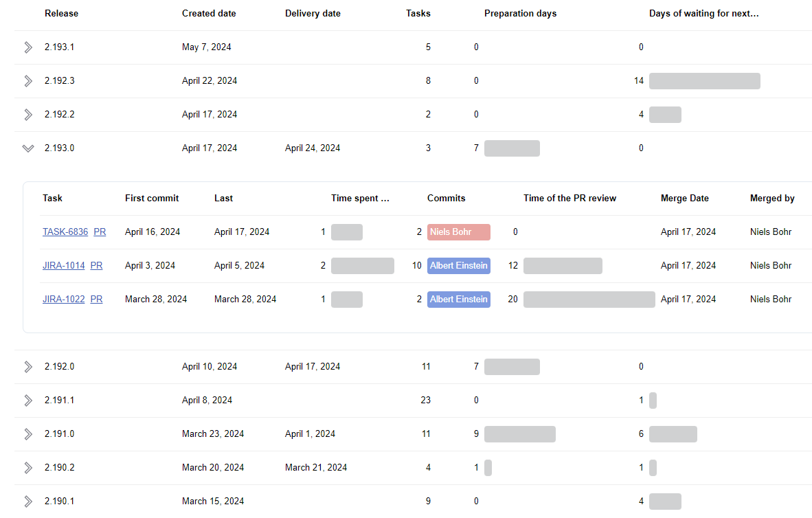Expand release 2.190.2 row
Viewport: 812px width, 518px height.
(28, 468)
